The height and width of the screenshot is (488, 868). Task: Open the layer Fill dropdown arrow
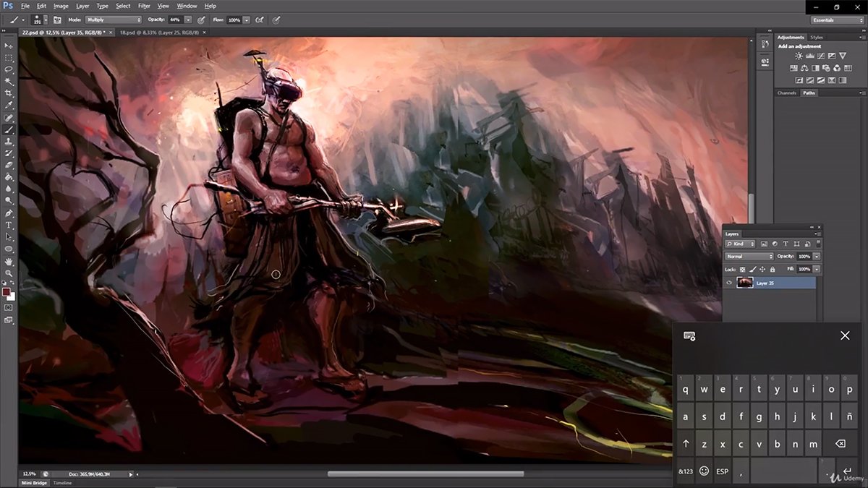pyautogui.click(x=817, y=269)
